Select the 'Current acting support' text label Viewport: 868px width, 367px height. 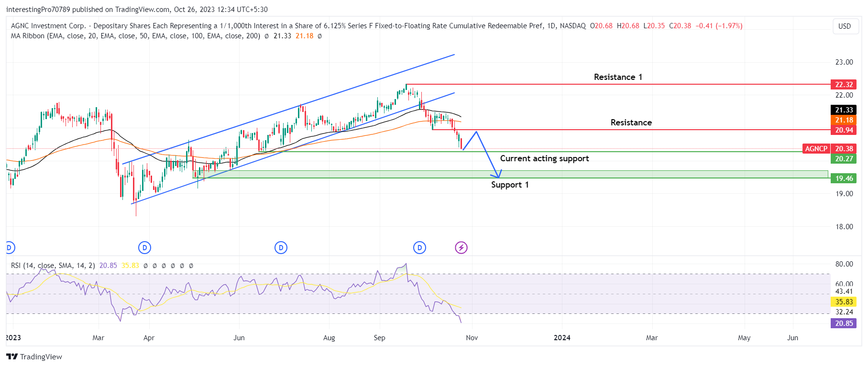(x=544, y=158)
